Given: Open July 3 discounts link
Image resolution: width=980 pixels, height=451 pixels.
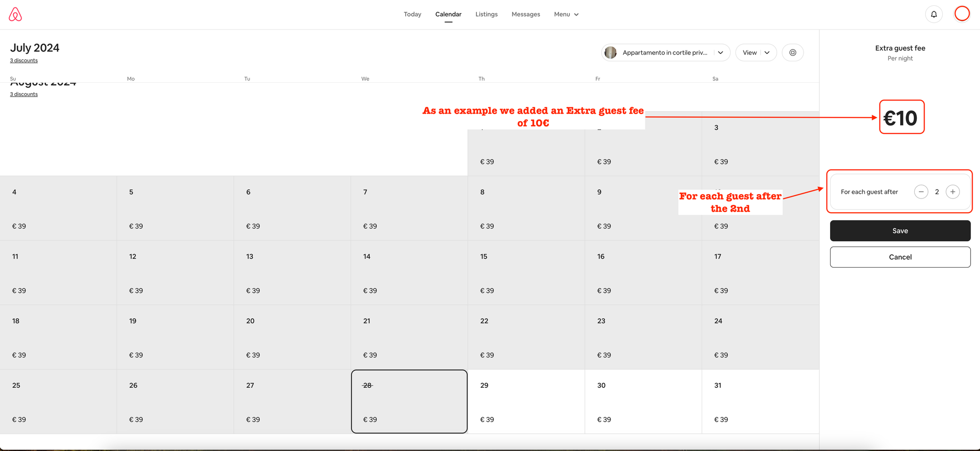Looking at the screenshot, I should pyautogui.click(x=24, y=60).
